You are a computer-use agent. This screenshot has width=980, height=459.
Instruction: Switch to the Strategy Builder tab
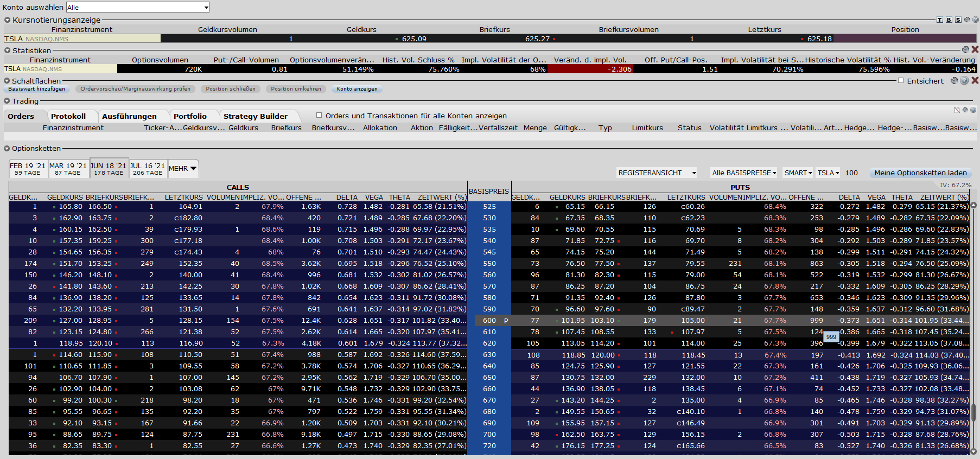pyautogui.click(x=255, y=117)
